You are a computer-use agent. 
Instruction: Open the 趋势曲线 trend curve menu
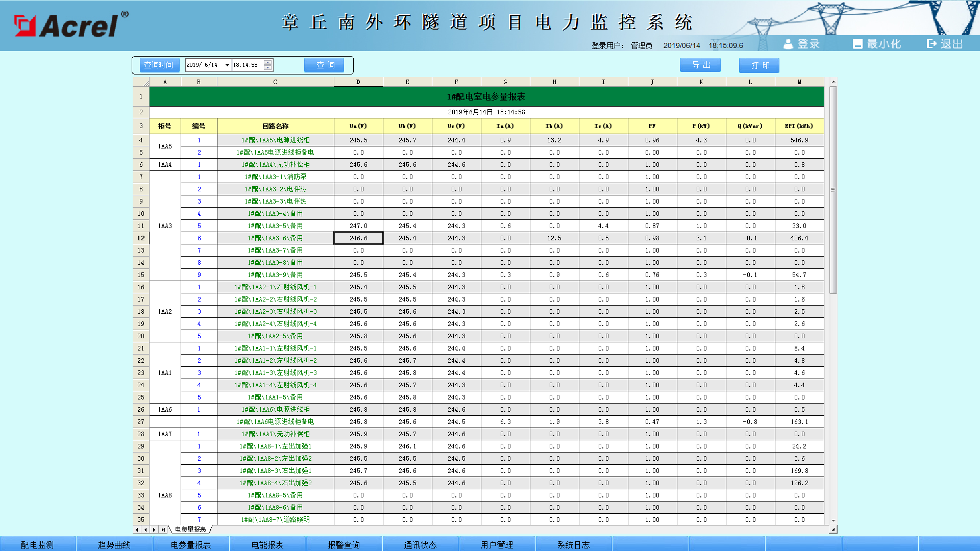coord(114,544)
